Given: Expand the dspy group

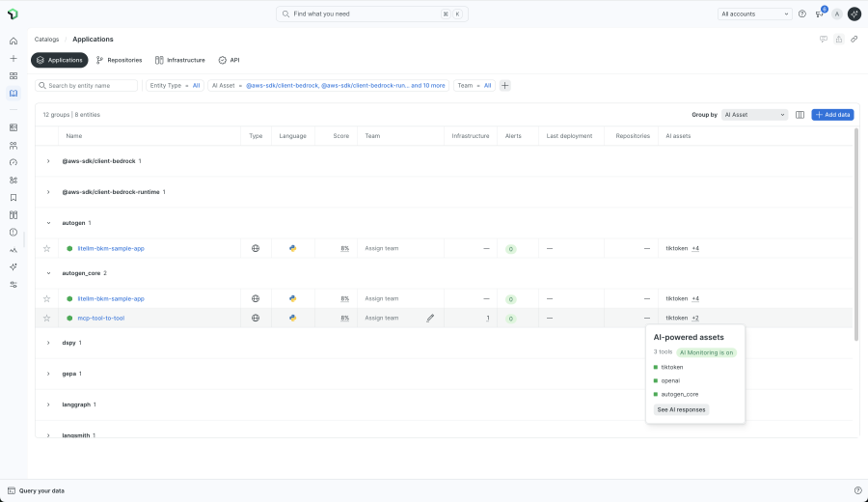Looking at the screenshot, I should click(x=48, y=343).
